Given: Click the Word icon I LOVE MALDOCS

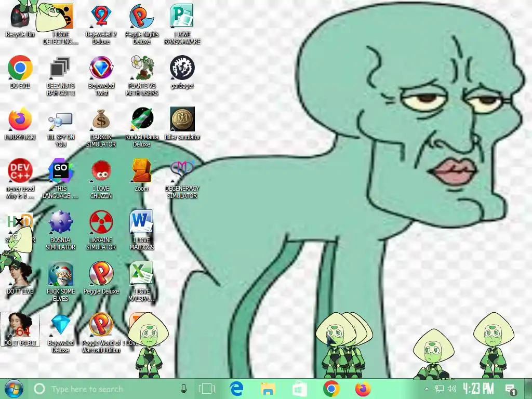Looking at the screenshot, I should (x=141, y=230).
